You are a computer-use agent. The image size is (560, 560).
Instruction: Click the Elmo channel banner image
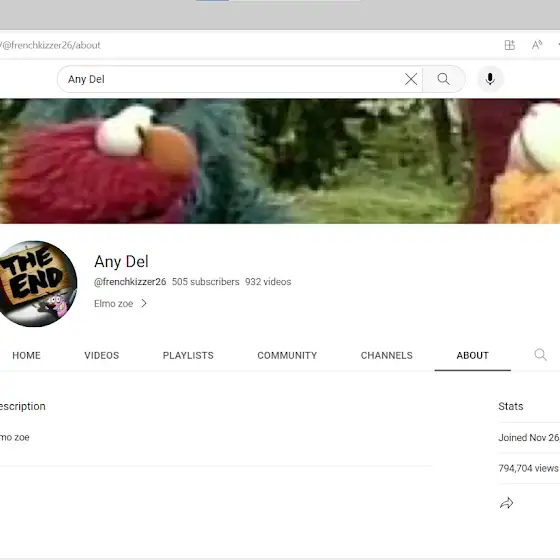pos(280,161)
